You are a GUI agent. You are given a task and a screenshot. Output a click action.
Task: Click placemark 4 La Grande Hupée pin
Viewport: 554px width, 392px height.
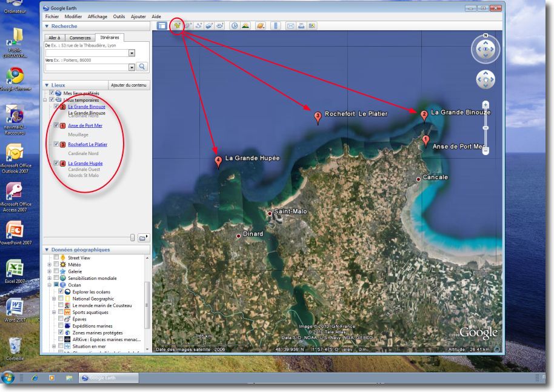tap(218, 162)
